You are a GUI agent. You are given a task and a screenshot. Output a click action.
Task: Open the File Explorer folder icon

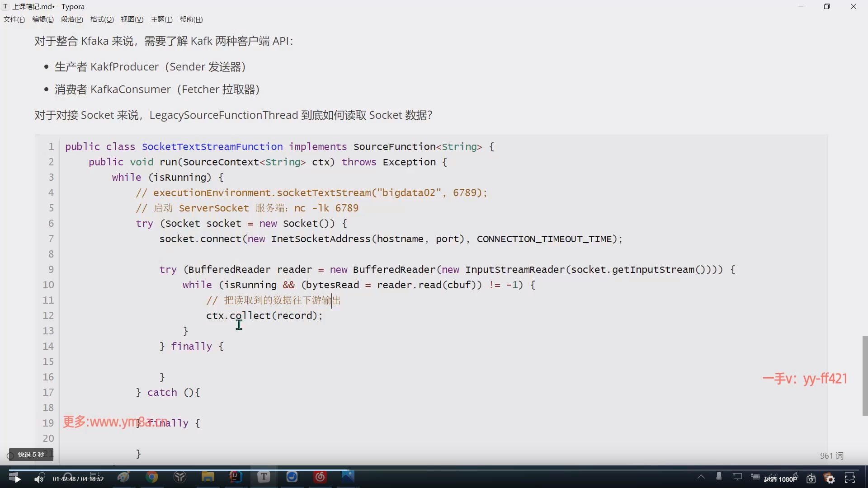tap(208, 477)
